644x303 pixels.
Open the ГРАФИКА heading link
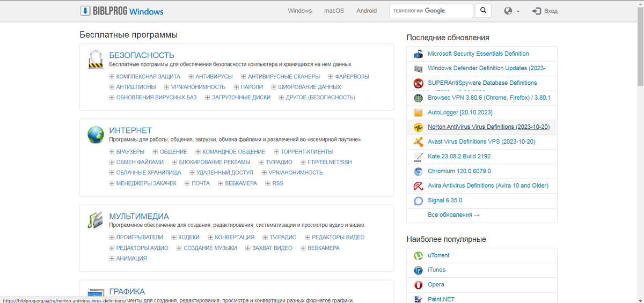click(x=127, y=291)
